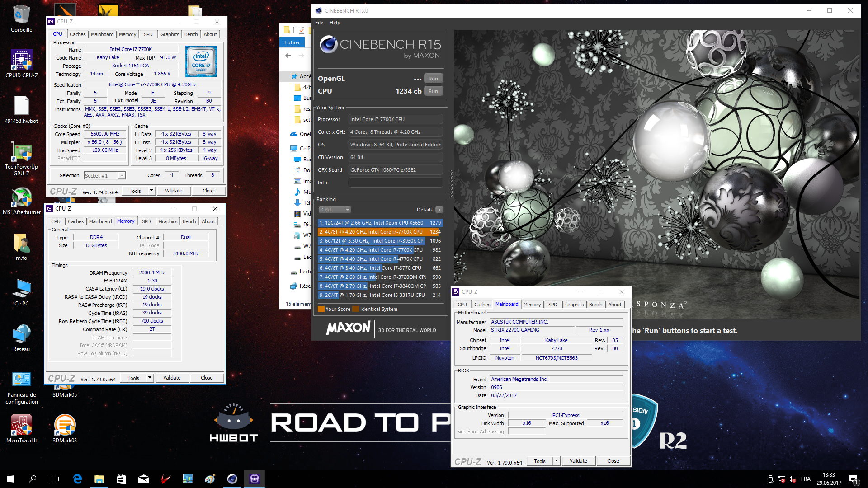Launch Microsoft Edge from the taskbar
868x488 pixels.
point(77,479)
